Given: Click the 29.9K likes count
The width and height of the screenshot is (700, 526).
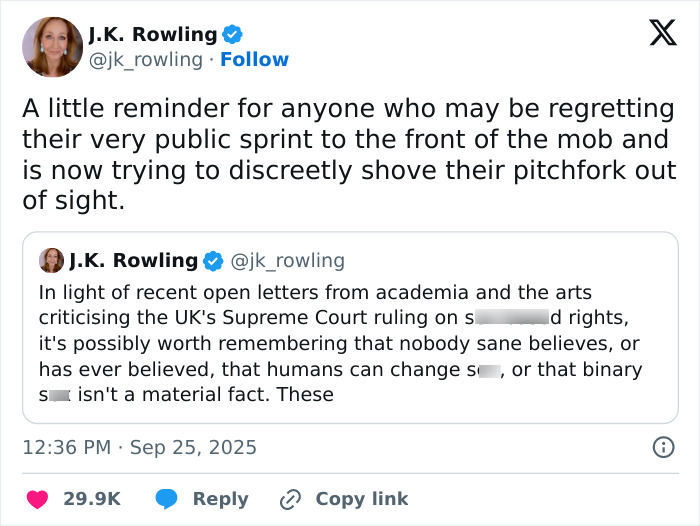Looking at the screenshot, I should pos(92,498).
